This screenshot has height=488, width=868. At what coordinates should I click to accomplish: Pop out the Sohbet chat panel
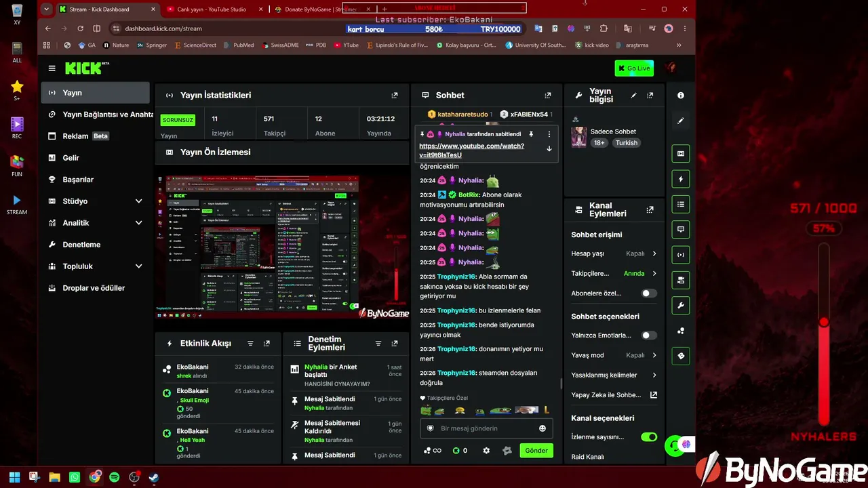548,96
